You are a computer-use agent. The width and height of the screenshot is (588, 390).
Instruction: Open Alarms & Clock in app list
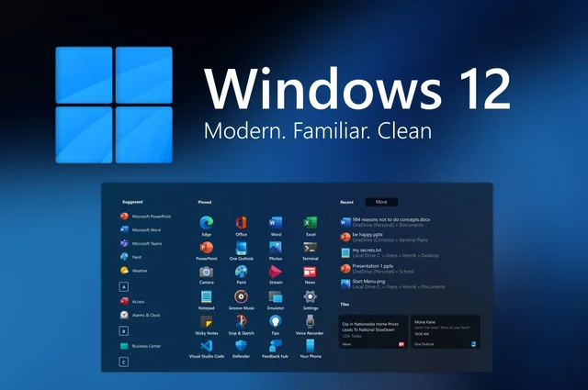(140, 315)
